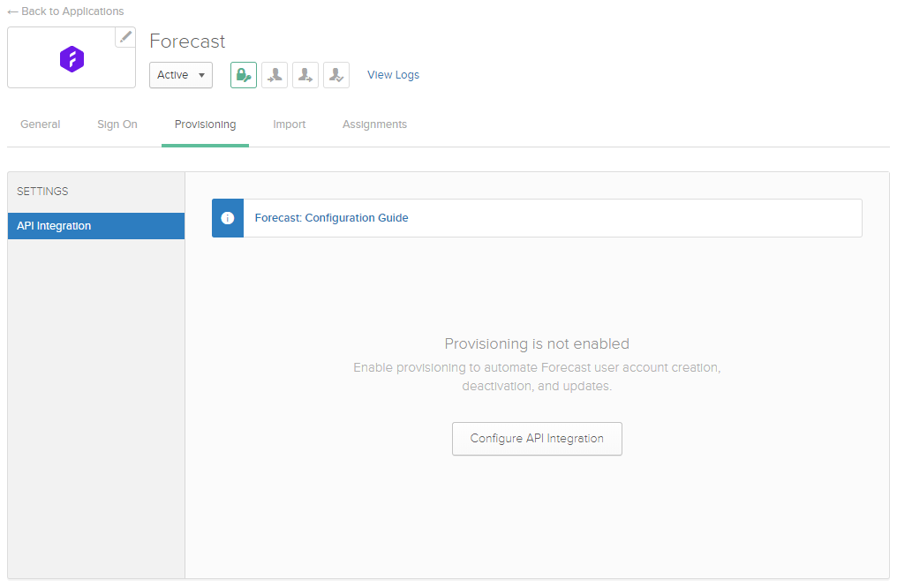Viewport: 897px width, 588px height.
Task: Open the Assignments tab
Action: coord(374,124)
